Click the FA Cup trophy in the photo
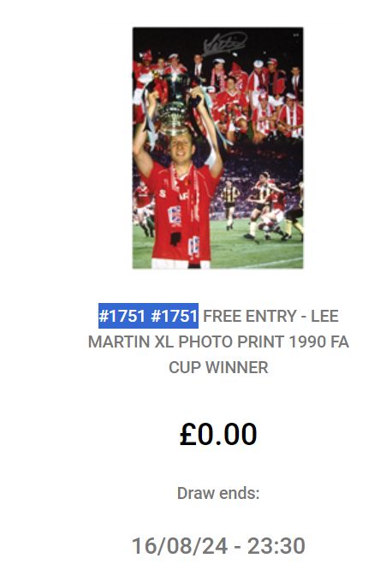 click(174, 105)
